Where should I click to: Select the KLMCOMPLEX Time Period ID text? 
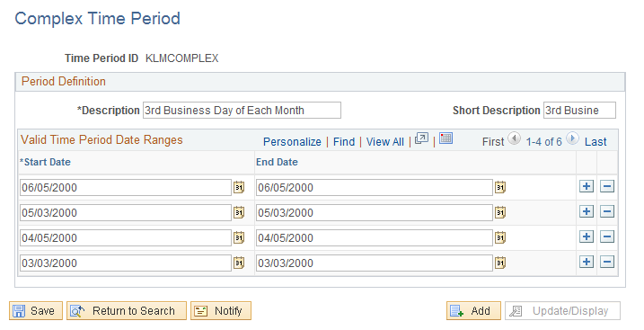(182, 58)
